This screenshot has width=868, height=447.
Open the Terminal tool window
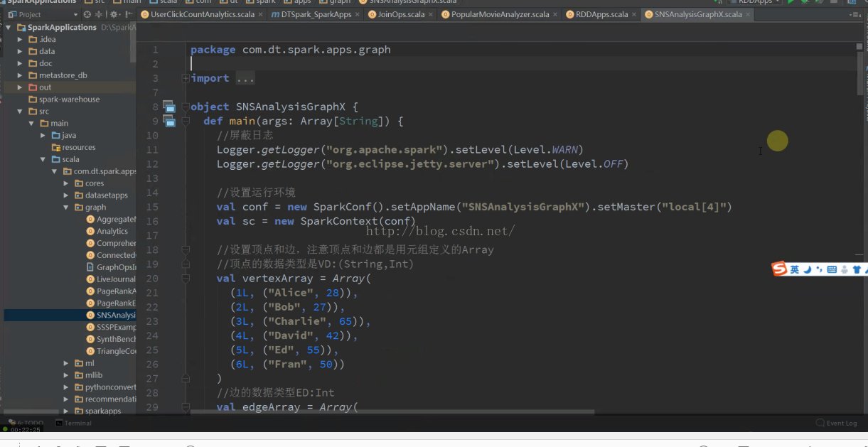click(73, 423)
